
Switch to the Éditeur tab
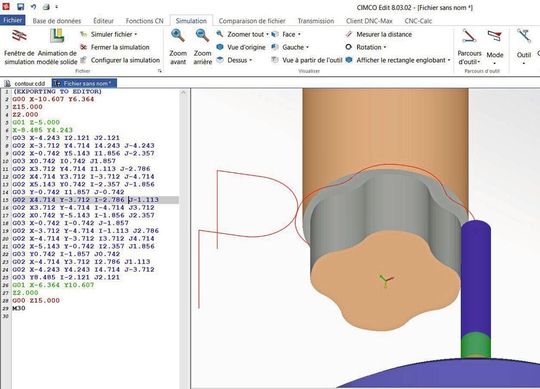[x=103, y=21]
